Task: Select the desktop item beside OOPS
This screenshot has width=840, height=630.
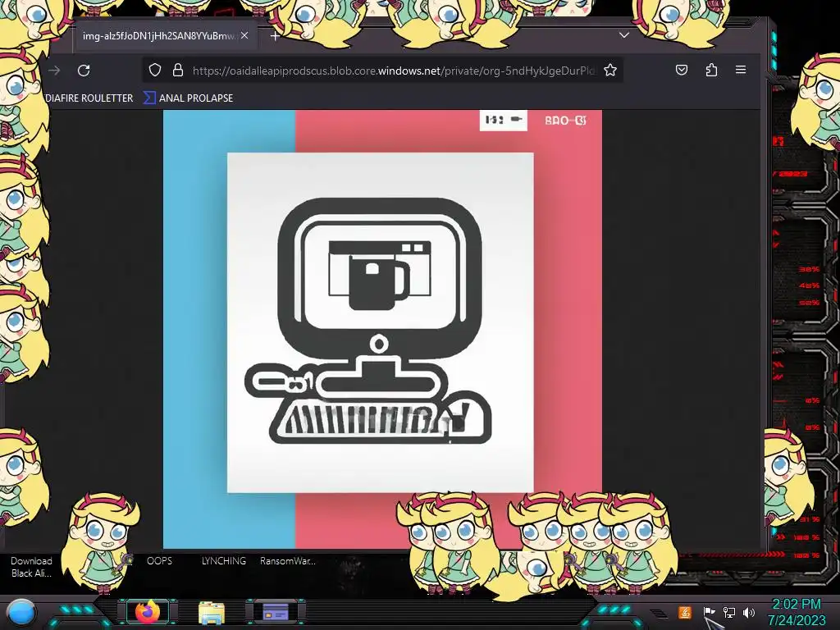Action: tap(224, 561)
